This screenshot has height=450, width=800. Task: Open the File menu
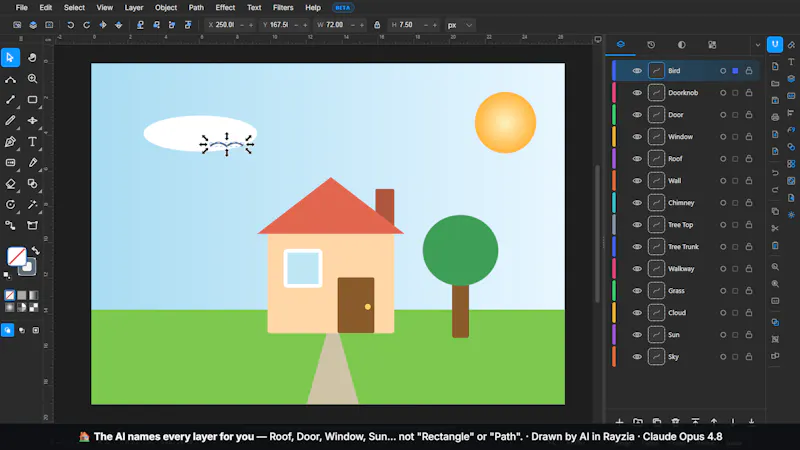coord(21,8)
